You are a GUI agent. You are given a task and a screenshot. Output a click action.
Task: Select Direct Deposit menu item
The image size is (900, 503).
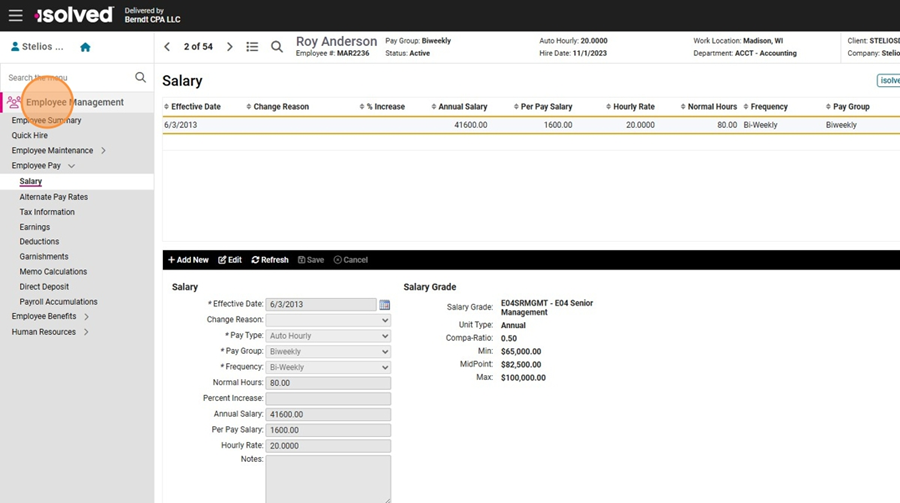(44, 287)
